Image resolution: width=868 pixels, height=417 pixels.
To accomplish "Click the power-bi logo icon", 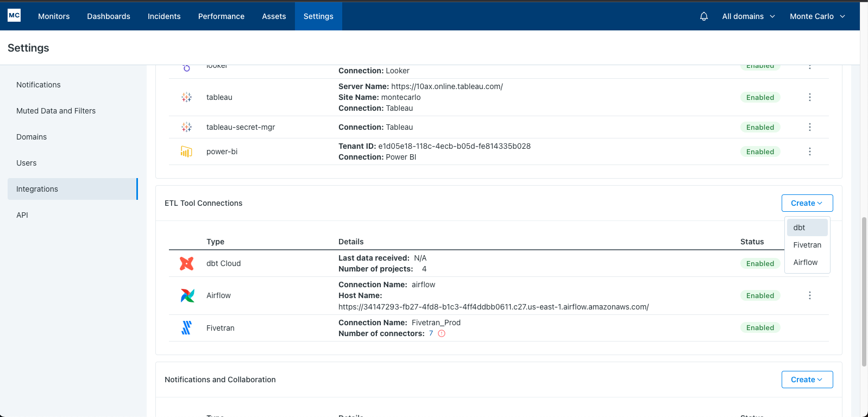I will pos(186,151).
